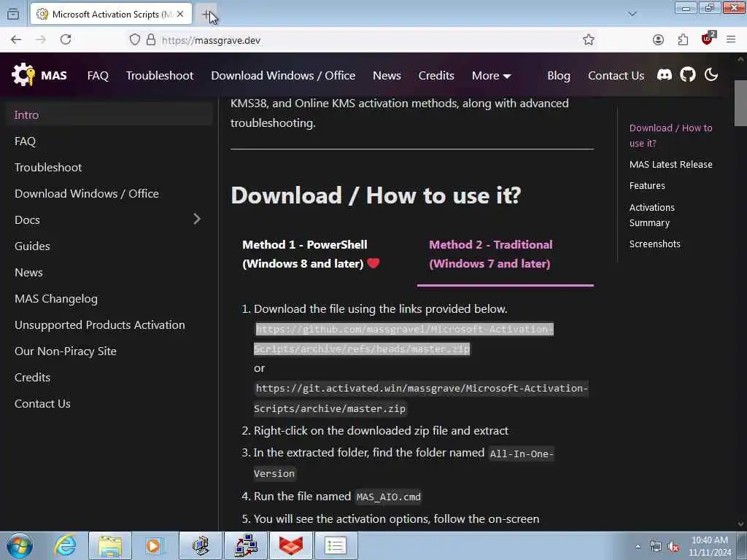Image resolution: width=747 pixels, height=560 pixels.
Task: Click the MAS gear logo icon
Action: click(x=23, y=75)
